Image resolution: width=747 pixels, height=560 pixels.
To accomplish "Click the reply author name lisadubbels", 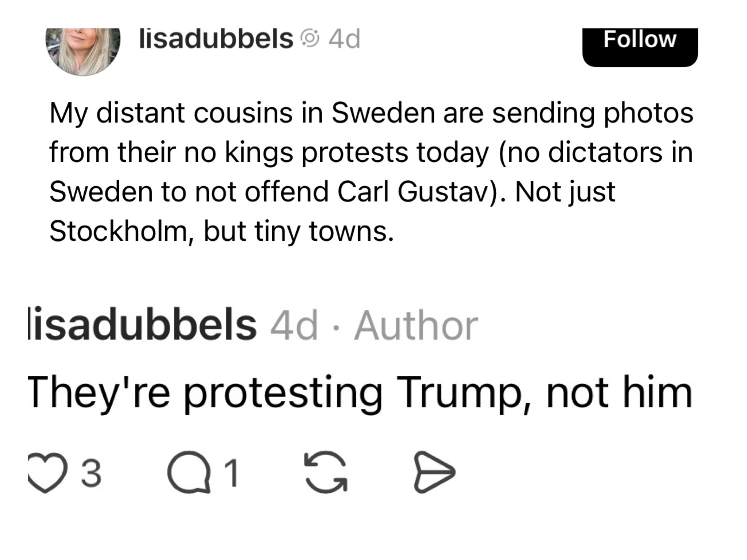I will (x=142, y=324).
